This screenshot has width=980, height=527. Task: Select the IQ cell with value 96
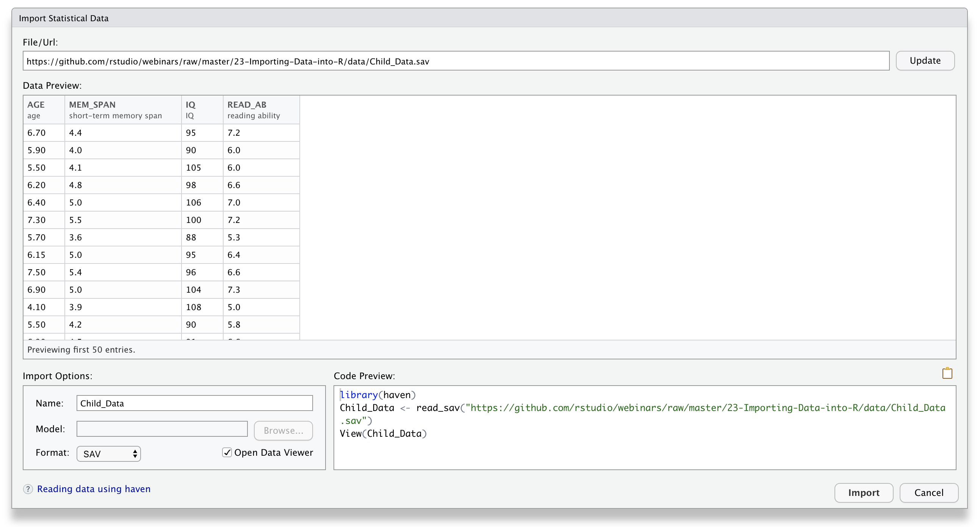pyautogui.click(x=202, y=273)
